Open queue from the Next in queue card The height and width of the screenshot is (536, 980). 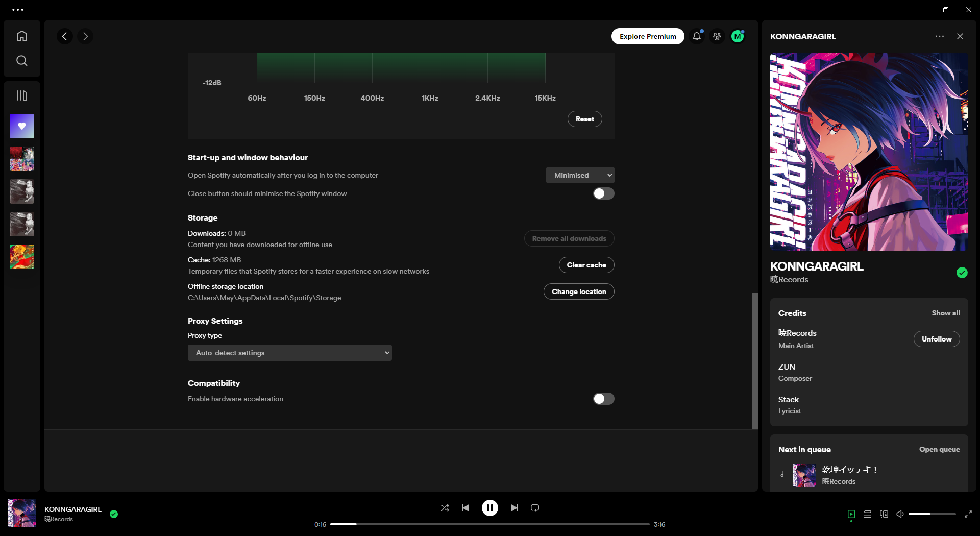click(939, 449)
